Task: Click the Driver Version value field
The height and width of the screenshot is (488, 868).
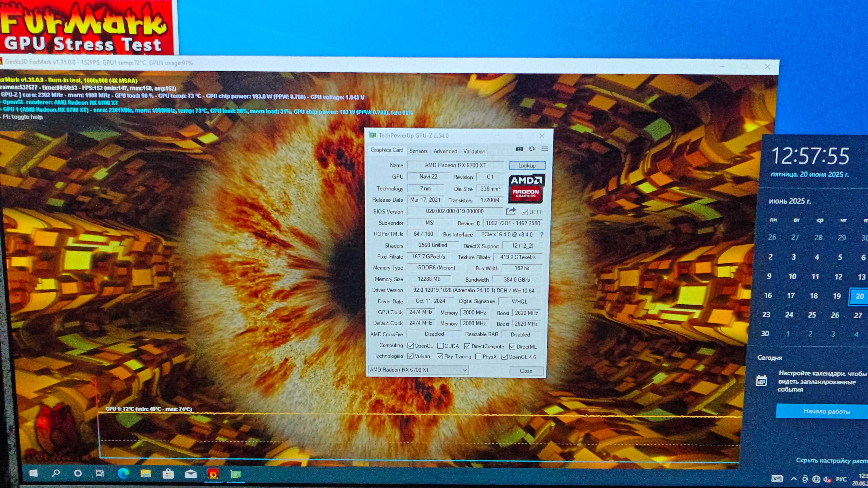Action: point(474,290)
